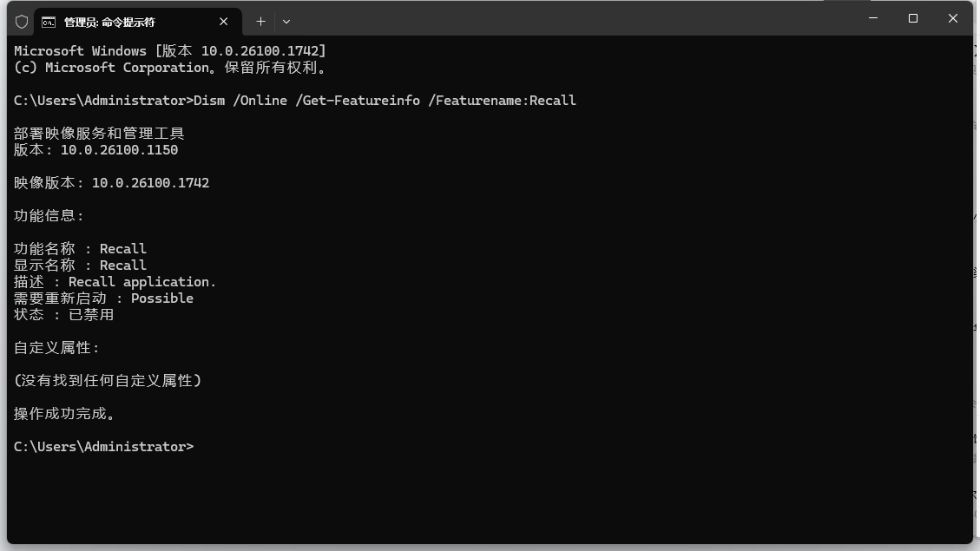Close the 命令提示符 tab
The image size is (980, 551).
[x=223, y=22]
